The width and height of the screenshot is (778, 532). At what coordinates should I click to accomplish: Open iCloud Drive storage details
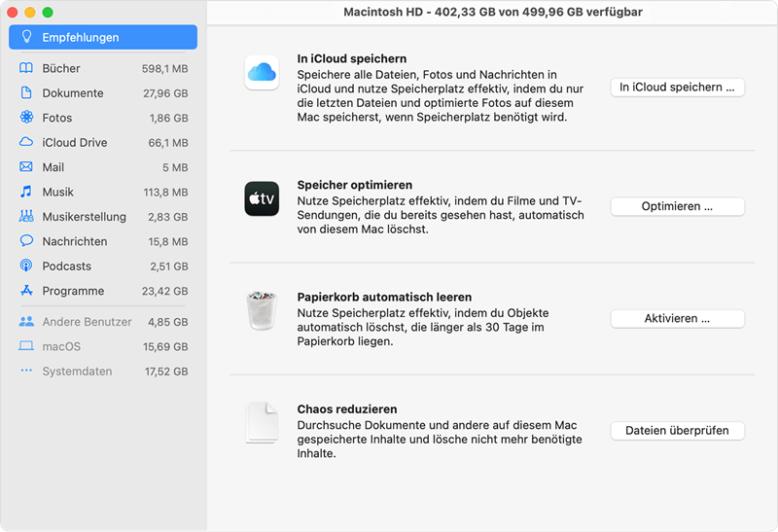pos(103,143)
